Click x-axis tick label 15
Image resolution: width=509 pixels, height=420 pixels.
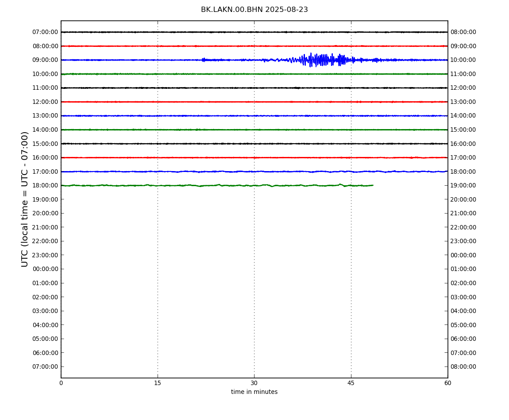coord(158,383)
